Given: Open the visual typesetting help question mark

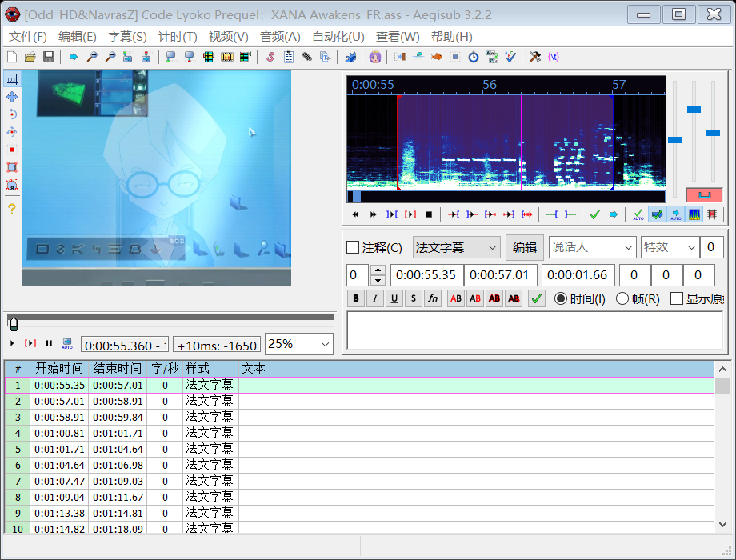Looking at the screenshot, I should coord(12,209).
